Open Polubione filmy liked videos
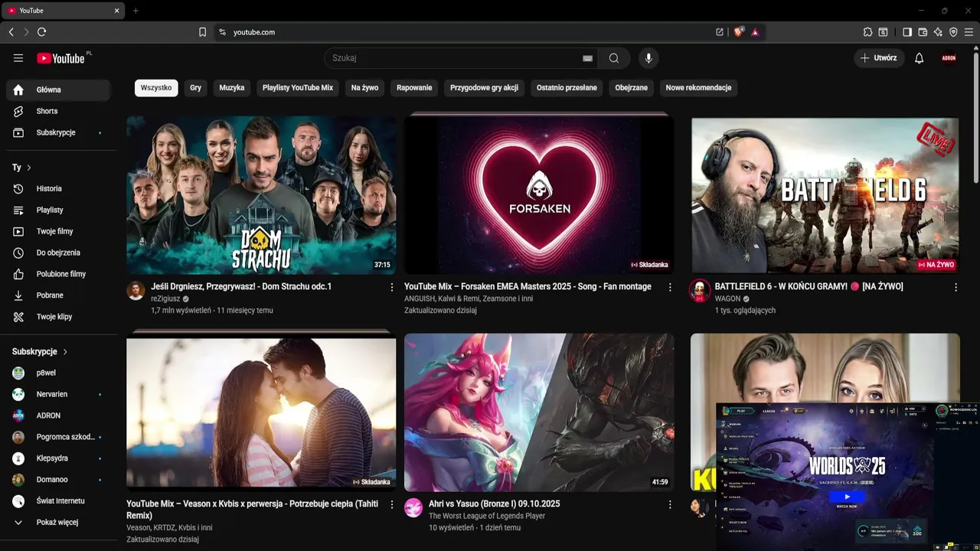This screenshot has height=551, width=980. (x=58, y=274)
